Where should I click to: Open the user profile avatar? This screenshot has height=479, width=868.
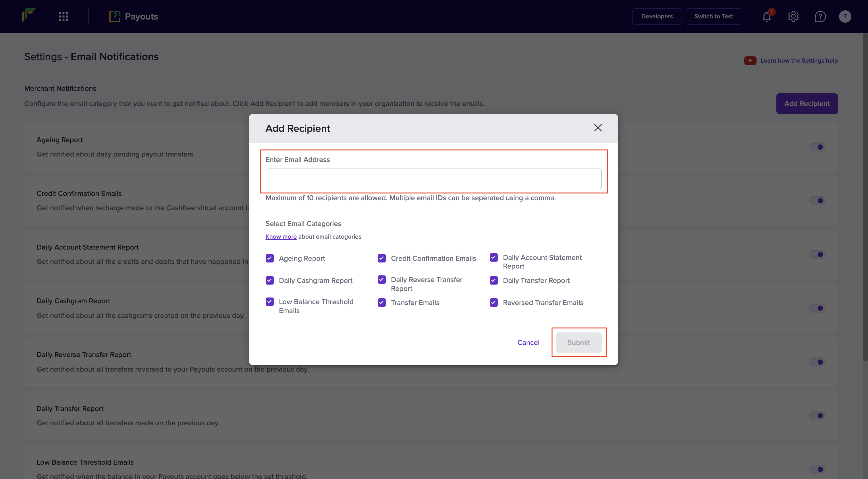(845, 16)
